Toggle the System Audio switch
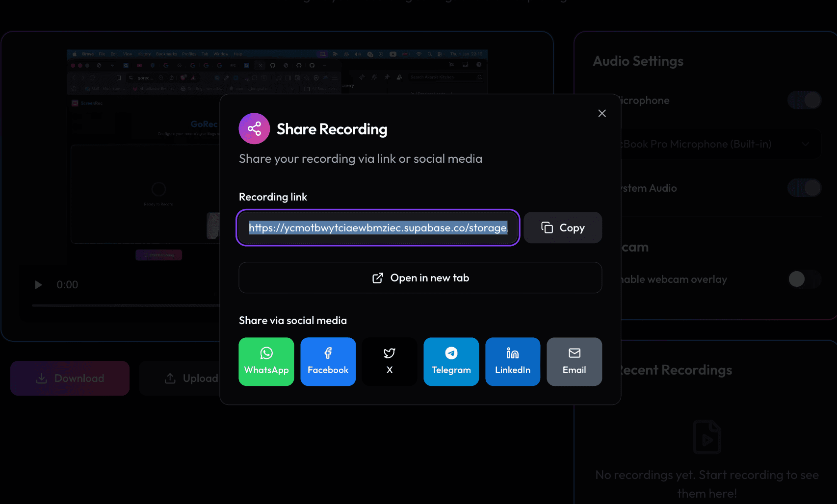This screenshot has height=504, width=837. click(x=804, y=188)
